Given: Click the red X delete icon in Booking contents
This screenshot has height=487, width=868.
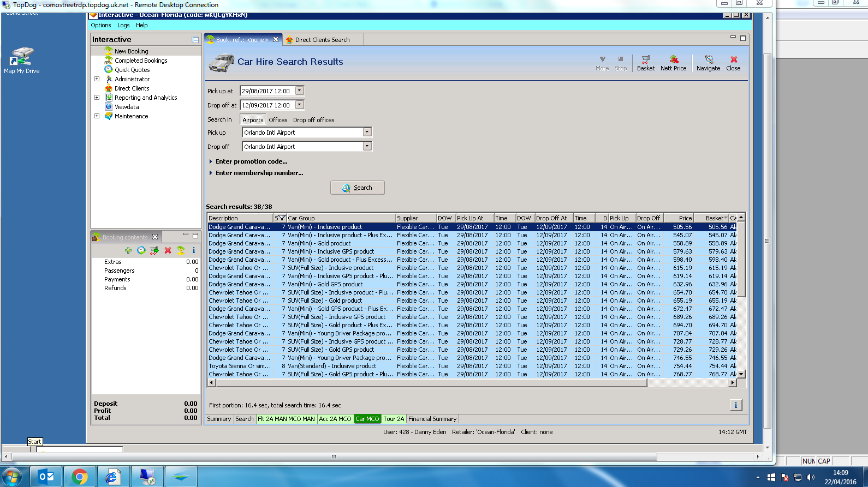Looking at the screenshot, I should click(x=168, y=250).
